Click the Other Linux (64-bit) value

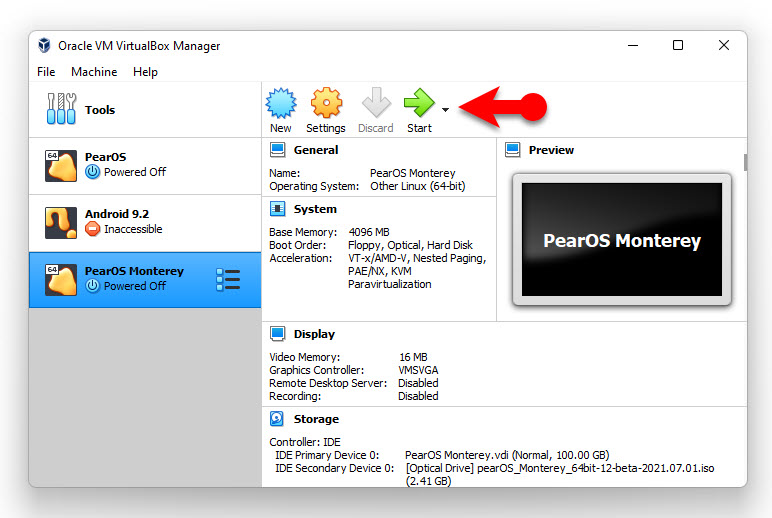click(x=418, y=186)
